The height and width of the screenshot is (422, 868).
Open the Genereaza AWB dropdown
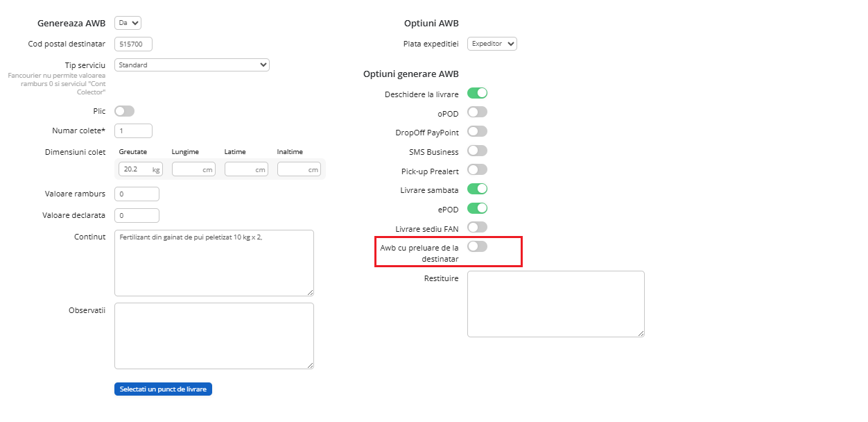point(128,23)
